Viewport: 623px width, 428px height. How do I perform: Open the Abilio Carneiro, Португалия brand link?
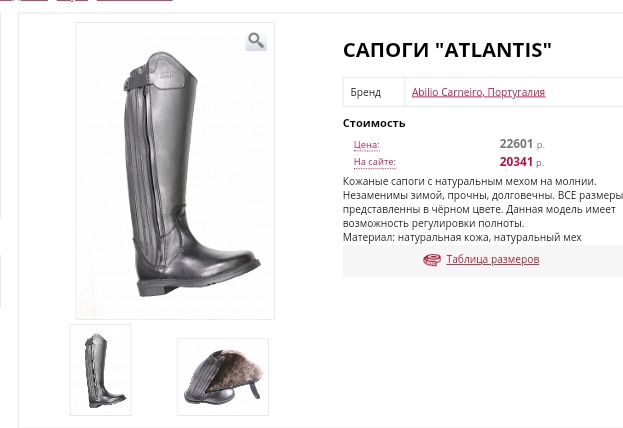coord(478,92)
